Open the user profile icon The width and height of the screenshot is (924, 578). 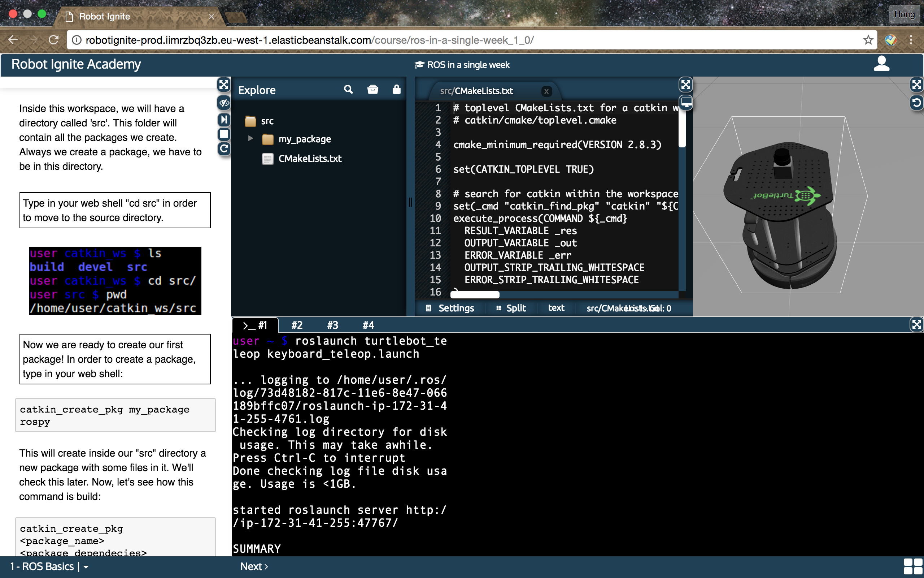pyautogui.click(x=882, y=64)
